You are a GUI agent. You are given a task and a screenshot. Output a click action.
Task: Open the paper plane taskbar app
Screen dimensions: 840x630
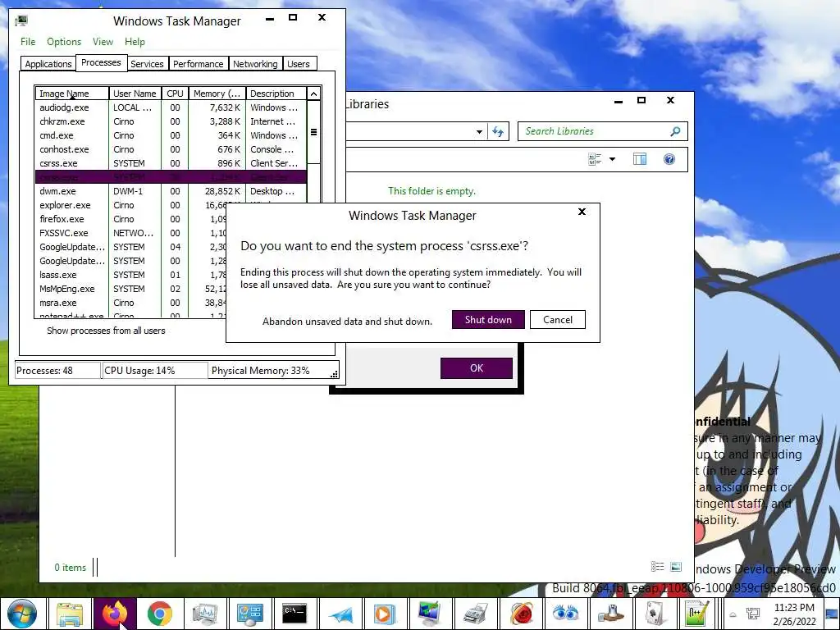tap(340, 614)
